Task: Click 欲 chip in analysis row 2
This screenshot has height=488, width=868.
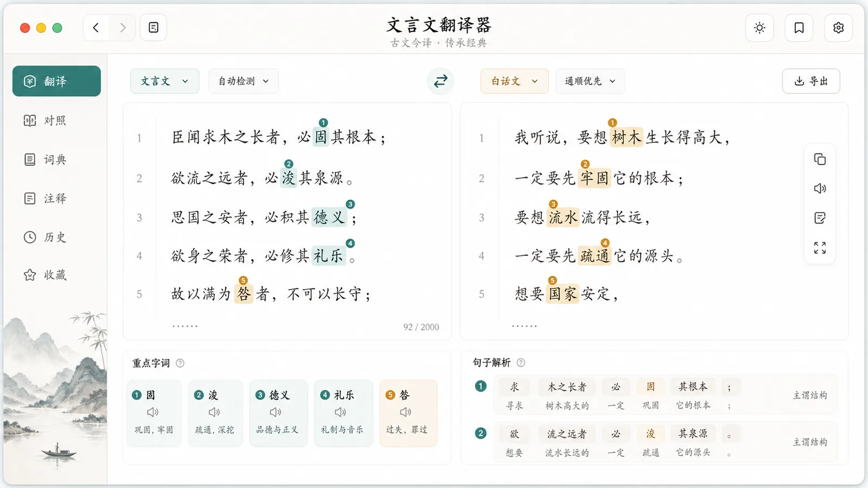Action: 514,434
